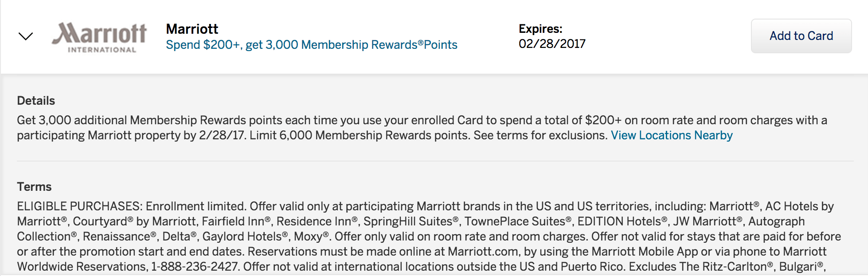
Task: Click the Marriott Mobile App text in Terms
Action: pos(645,252)
